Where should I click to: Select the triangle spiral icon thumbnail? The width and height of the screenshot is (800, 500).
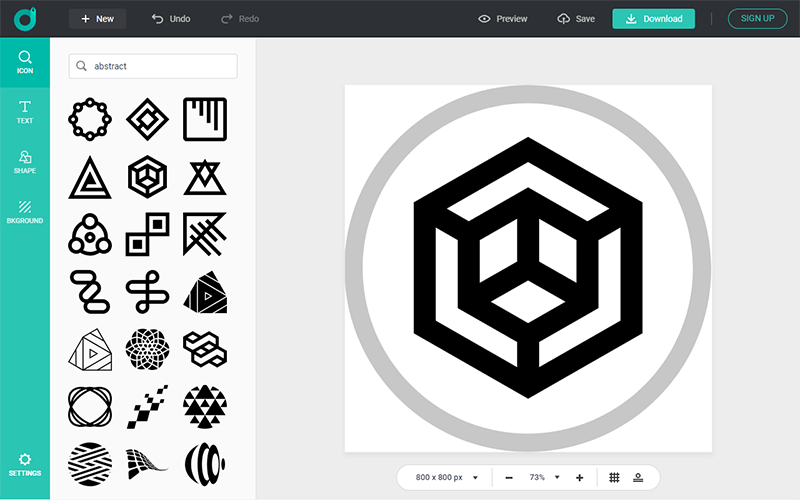89,177
